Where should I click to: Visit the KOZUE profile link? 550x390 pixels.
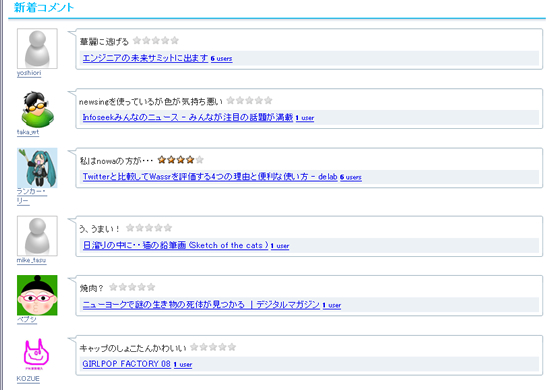pyautogui.click(x=28, y=379)
